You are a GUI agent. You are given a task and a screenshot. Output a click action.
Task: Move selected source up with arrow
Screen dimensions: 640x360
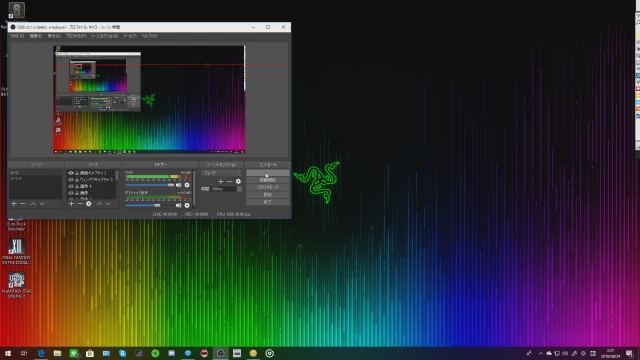click(x=99, y=203)
